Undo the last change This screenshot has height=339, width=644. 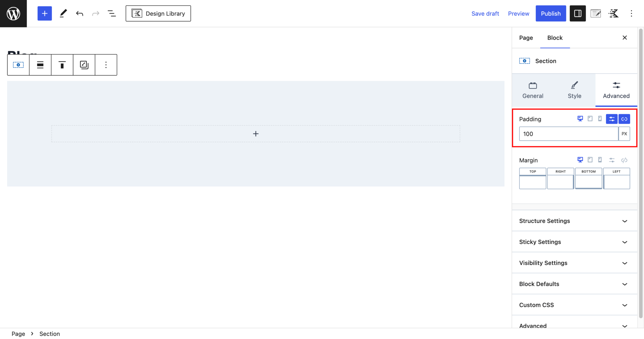(79, 13)
